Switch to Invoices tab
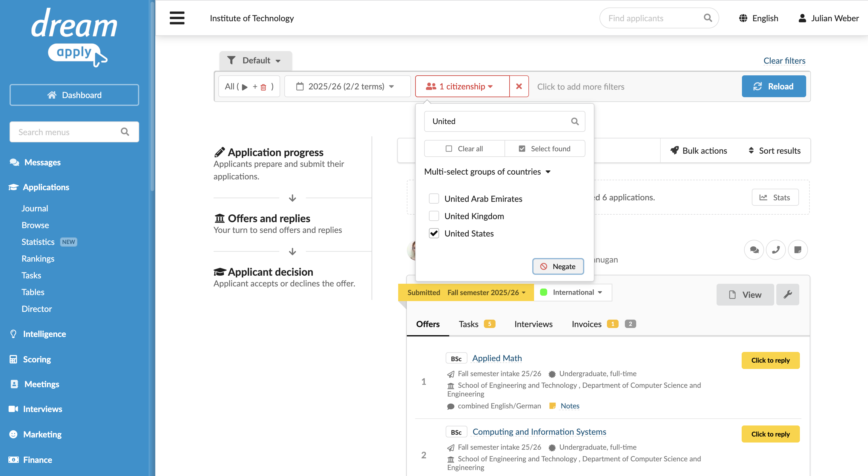The width and height of the screenshot is (868, 476). click(x=603, y=324)
